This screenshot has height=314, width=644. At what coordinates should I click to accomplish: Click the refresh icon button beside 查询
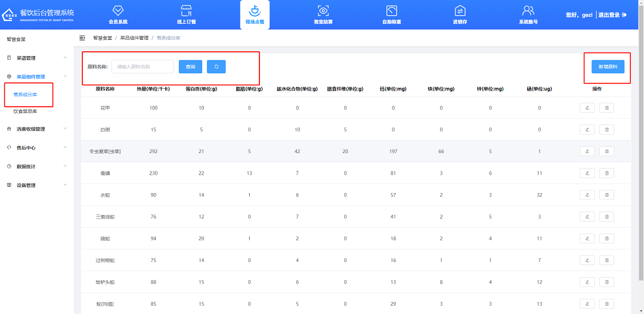pyautogui.click(x=216, y=67)
